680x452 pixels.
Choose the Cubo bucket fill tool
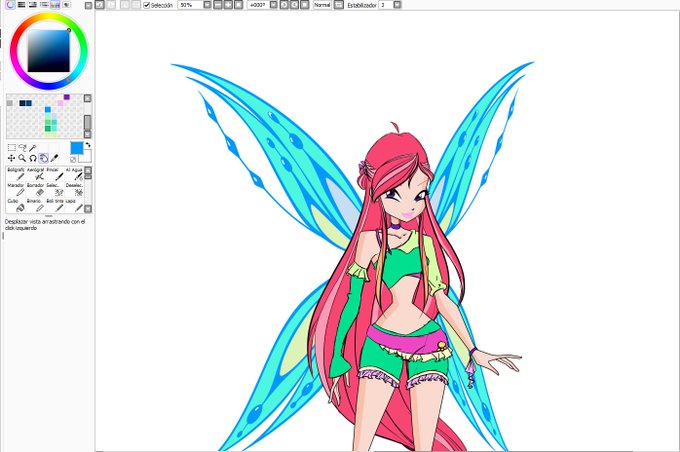(16, 205)
